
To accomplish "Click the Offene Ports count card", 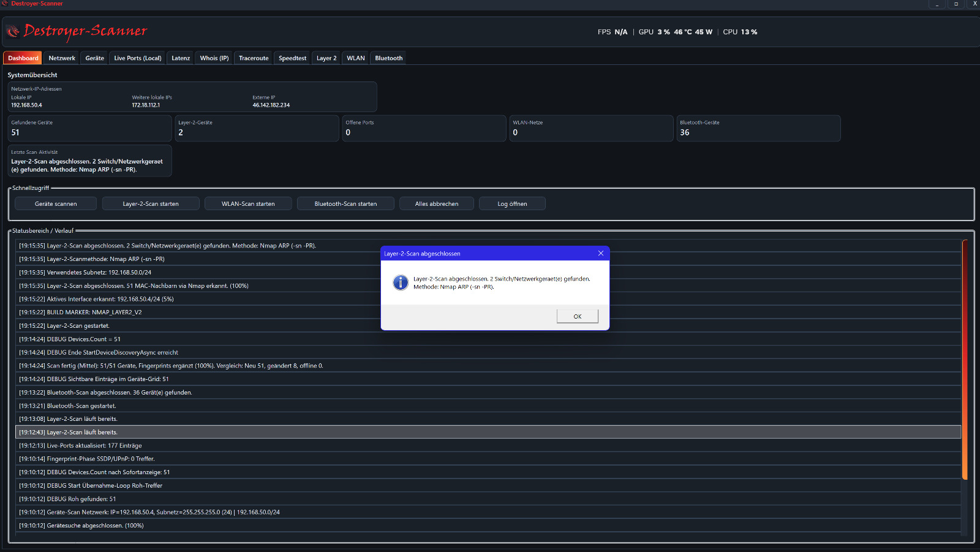I will [424, 128].
